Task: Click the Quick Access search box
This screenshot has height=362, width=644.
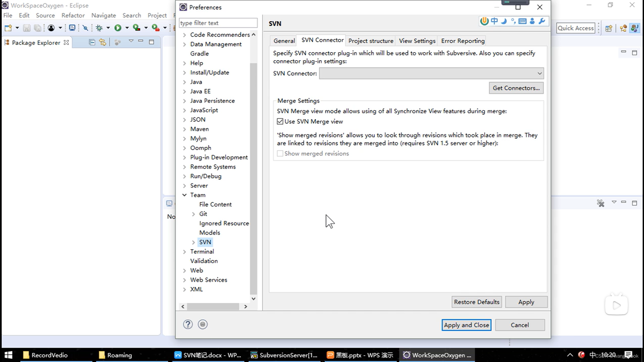Action: [576, 28]
